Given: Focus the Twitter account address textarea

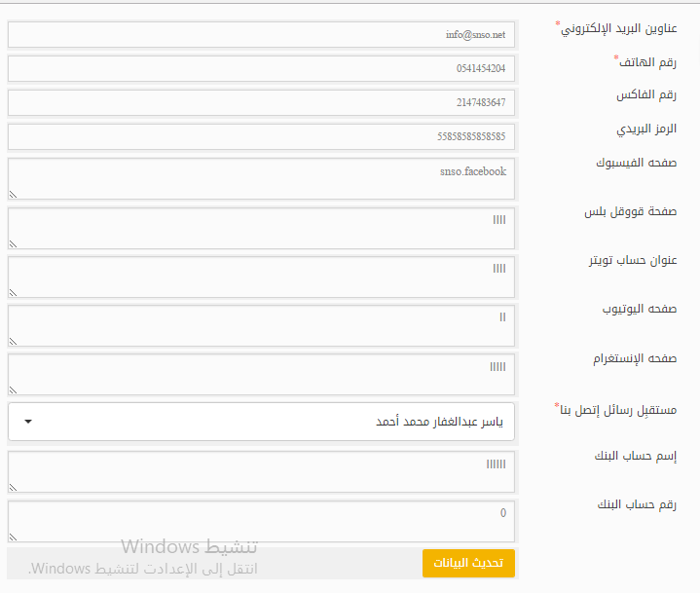Looking at the screenshot, I should pos(261,277).
